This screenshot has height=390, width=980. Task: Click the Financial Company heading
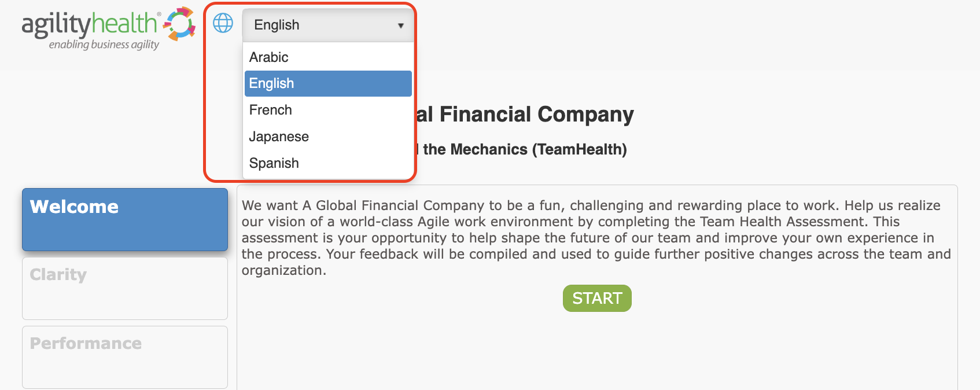point(525,115)
